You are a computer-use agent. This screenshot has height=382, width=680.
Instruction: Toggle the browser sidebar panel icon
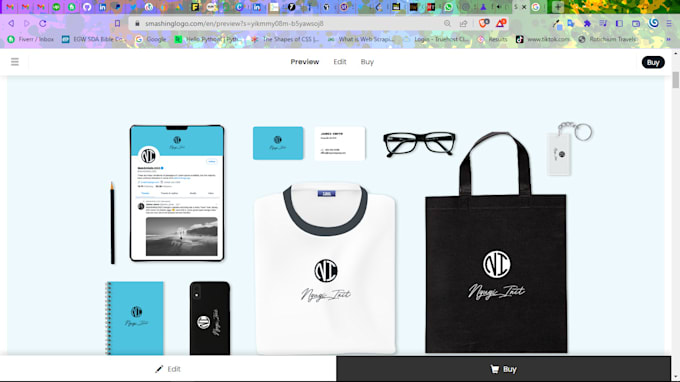point(619,24)
